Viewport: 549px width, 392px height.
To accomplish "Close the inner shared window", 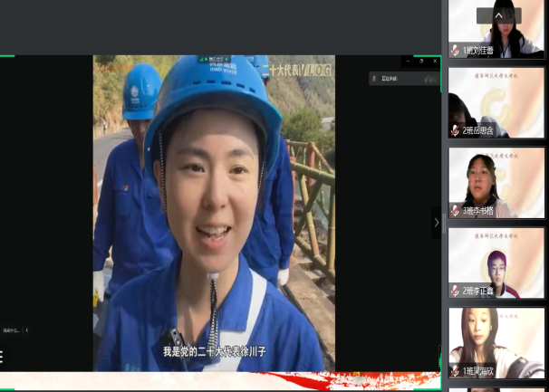I will [x=433, y=62].
